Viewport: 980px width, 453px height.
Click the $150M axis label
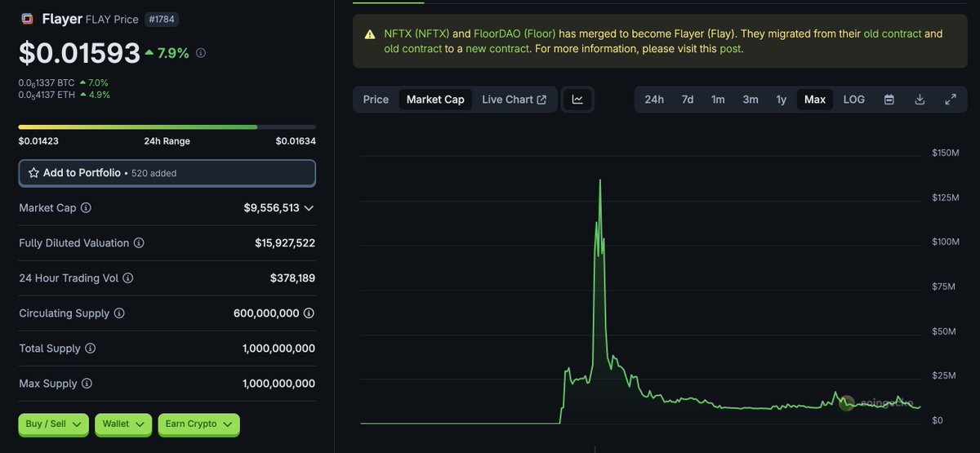click(x=945, y=153)
